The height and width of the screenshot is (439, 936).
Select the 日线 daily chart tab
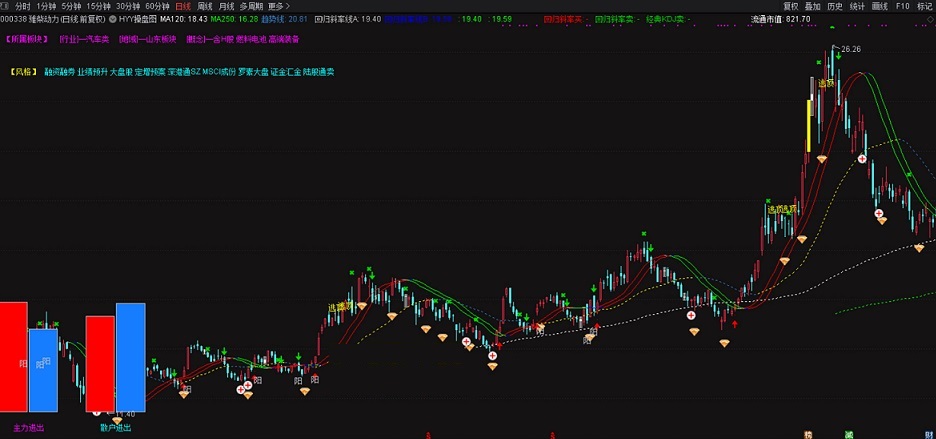point(183,7)
